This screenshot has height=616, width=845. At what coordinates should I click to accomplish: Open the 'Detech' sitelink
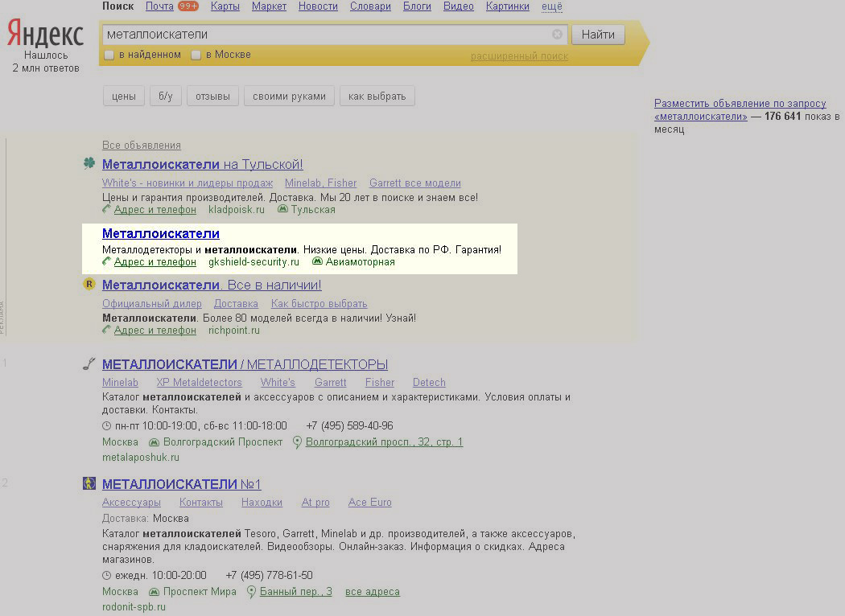point(429,382)
